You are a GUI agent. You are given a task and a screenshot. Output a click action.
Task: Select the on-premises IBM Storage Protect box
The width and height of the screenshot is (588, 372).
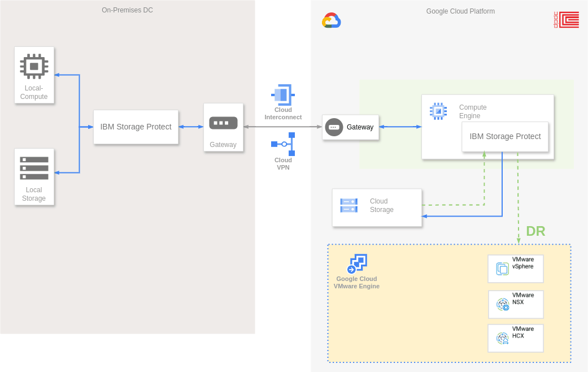click(136, 127)
